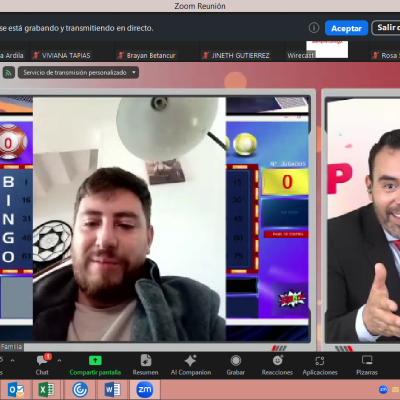Select VIVIANA TAPIAS participant tile
The image size is (400, 400).
[x=62, y=55]
